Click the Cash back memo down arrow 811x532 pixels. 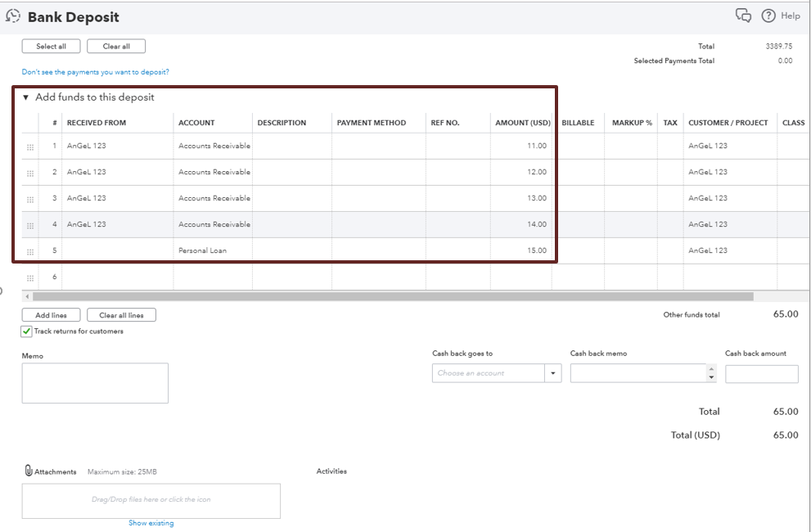point(711,377)
